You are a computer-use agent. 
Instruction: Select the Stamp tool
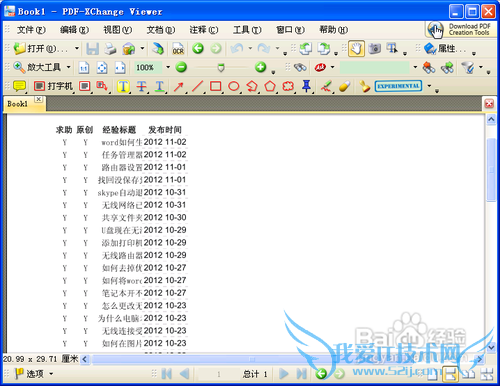tap(364, 87)
